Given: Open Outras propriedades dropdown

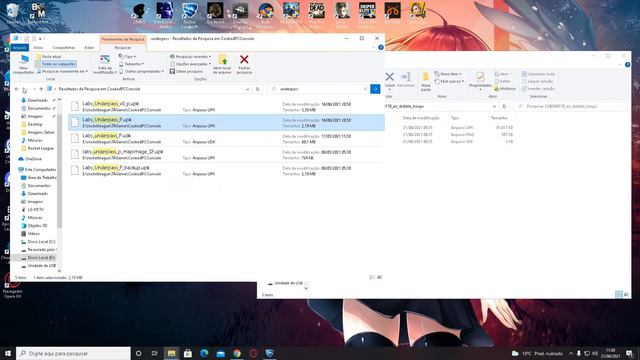Looking at the screenshot, I should coord(141,71).
